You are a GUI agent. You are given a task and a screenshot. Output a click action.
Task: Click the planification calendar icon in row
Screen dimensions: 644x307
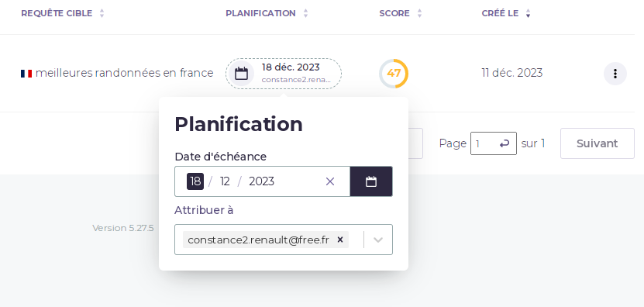point(241,74)
